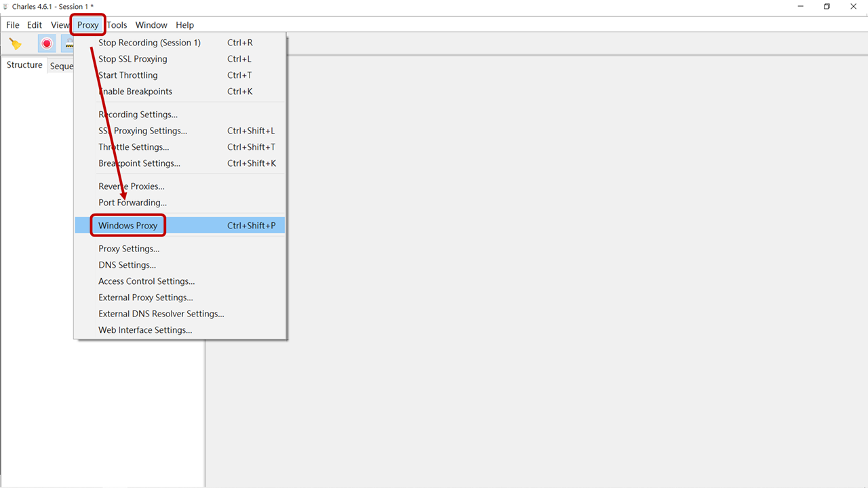Switch to the Sequence tab
Image resolution: width=868 pixels, height=488 pixels.
point(61,66)
